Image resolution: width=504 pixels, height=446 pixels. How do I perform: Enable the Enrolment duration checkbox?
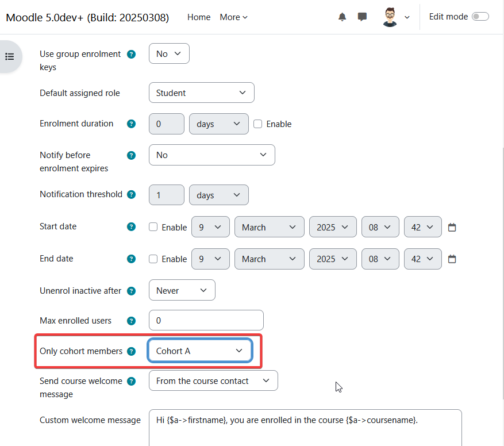(258, 124)
